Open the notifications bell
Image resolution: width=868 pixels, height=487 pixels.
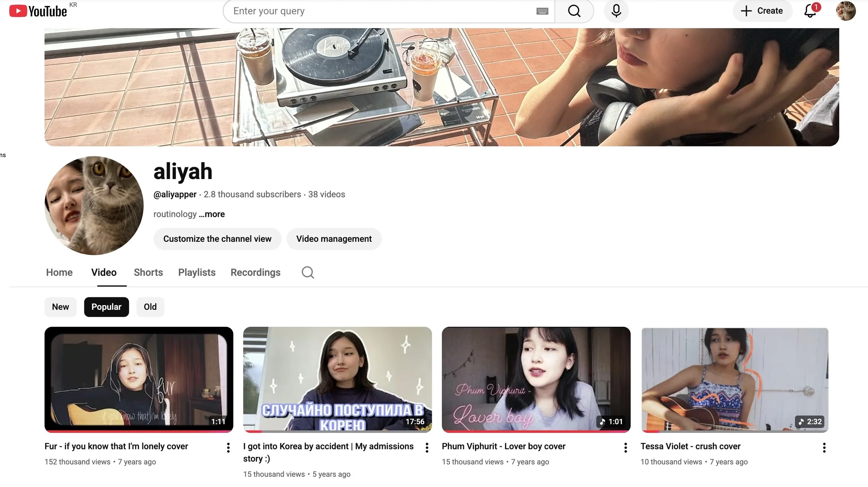point(810,11)
